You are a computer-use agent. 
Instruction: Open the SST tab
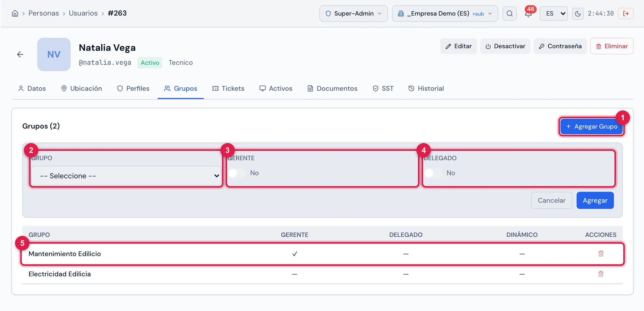tap(383, 88)
